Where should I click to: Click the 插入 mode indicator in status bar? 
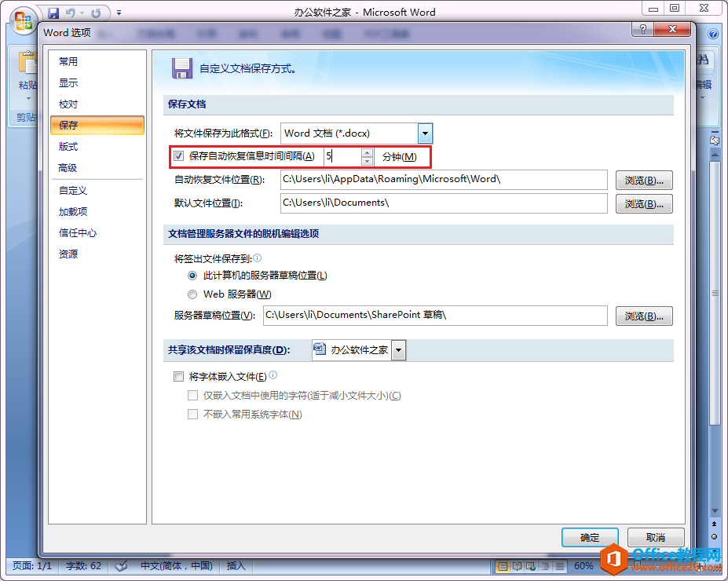(x=236, y=565)
